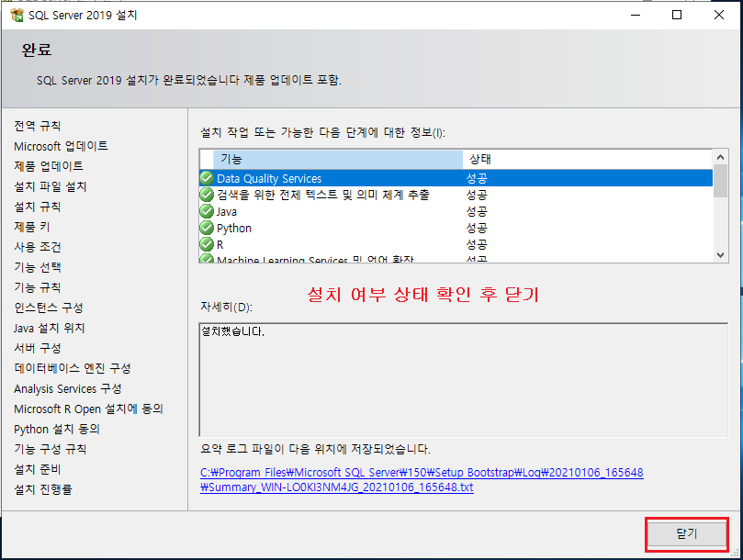Select the Machine Learning Services row
This screenshot has height=560, width=743.
tap(456, 258)
